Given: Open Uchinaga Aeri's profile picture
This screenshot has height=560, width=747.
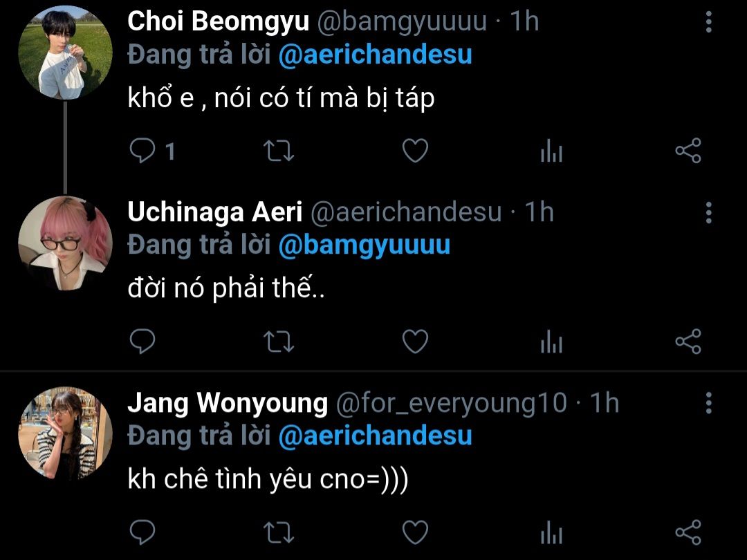Looking at the screenshot, I should tap(65, 243).
